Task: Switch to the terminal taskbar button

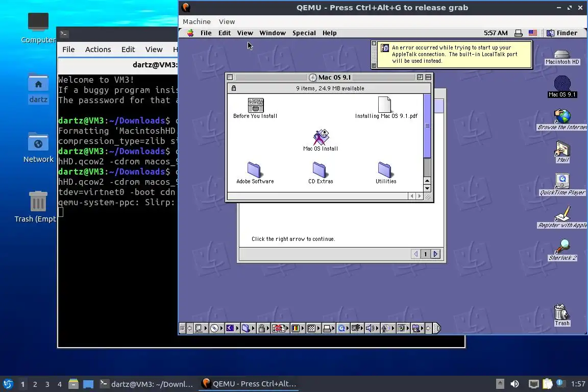Action: [x=146, y=384]
